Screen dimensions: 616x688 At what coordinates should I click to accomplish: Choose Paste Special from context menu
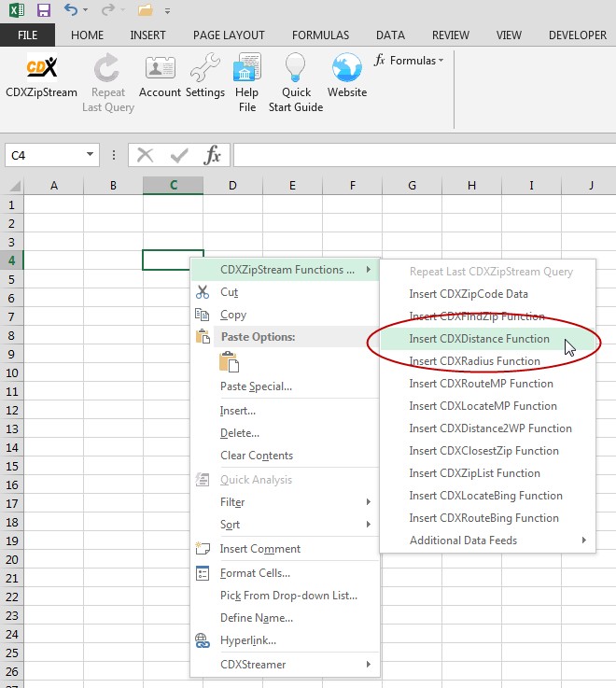[x=285, y=386]
